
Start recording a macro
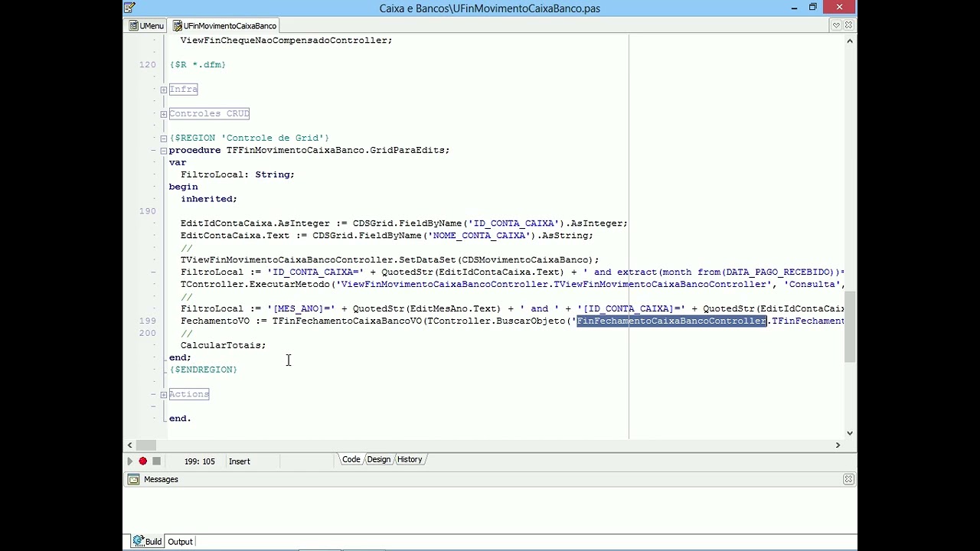pyautogui.click(x=142, y=461)
